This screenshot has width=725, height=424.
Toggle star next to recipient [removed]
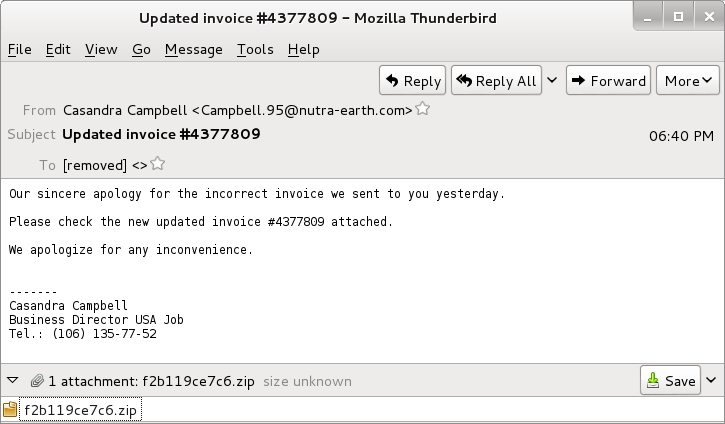(x=157, y=164)
